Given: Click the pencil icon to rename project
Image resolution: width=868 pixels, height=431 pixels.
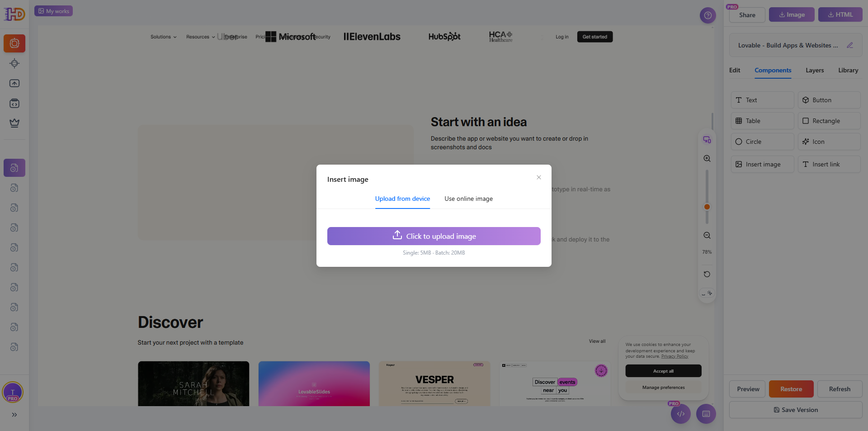Looking at the screenshot, I should coord(849,45).
